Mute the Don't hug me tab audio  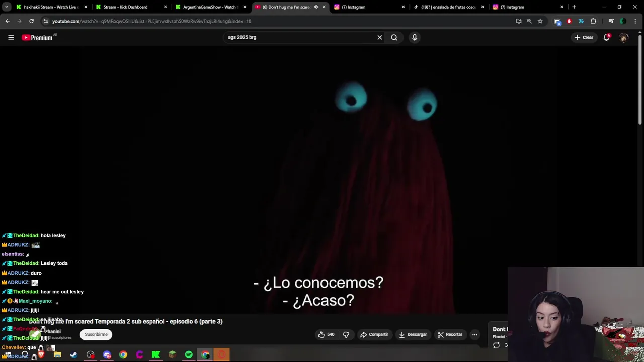coord(316,7)
